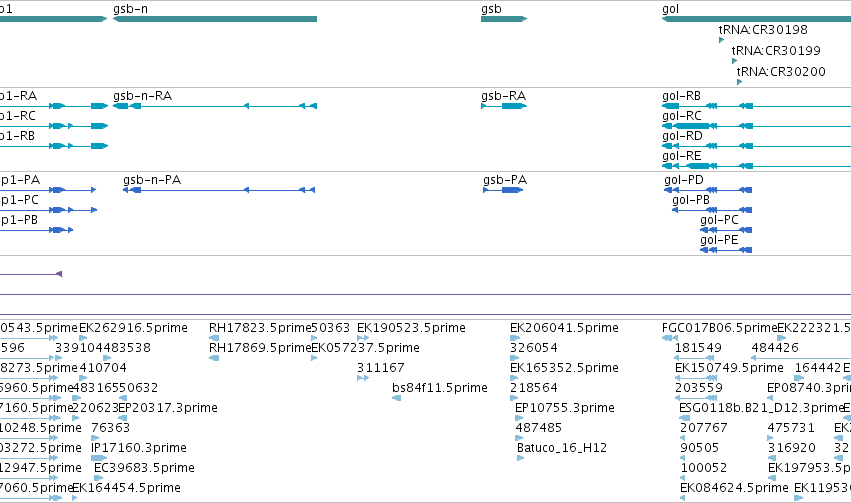Screen dimensions: 851x503
Task: Select EC39683.5prime EST
Action: pos(144,468)
